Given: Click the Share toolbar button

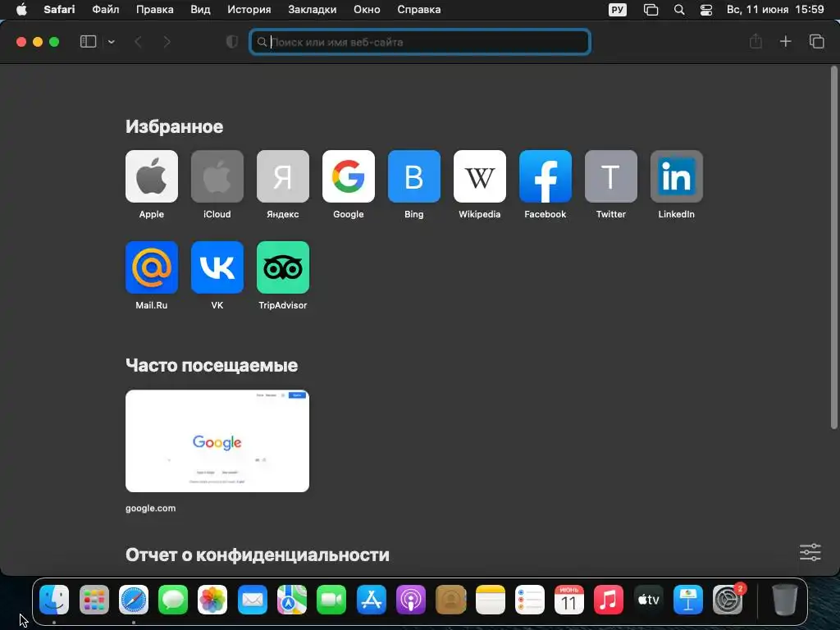Looking at the screenshot, I should (756, 41).
